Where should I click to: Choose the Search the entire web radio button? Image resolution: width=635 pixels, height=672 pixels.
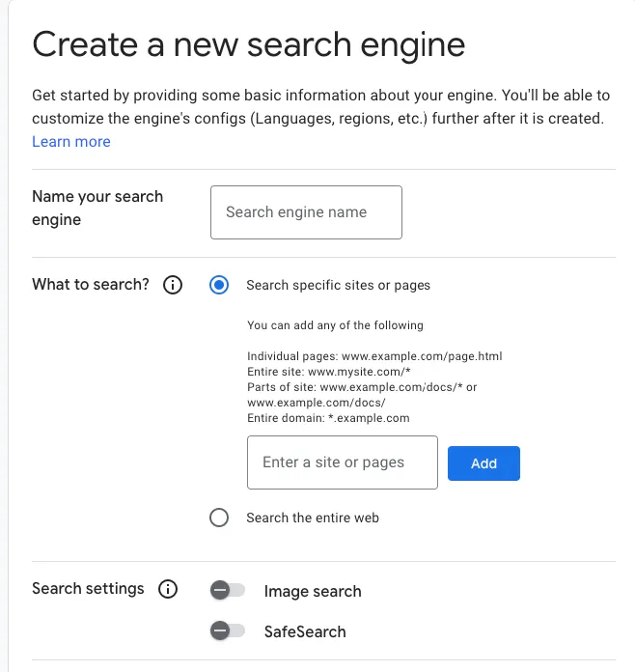point(219,518)
